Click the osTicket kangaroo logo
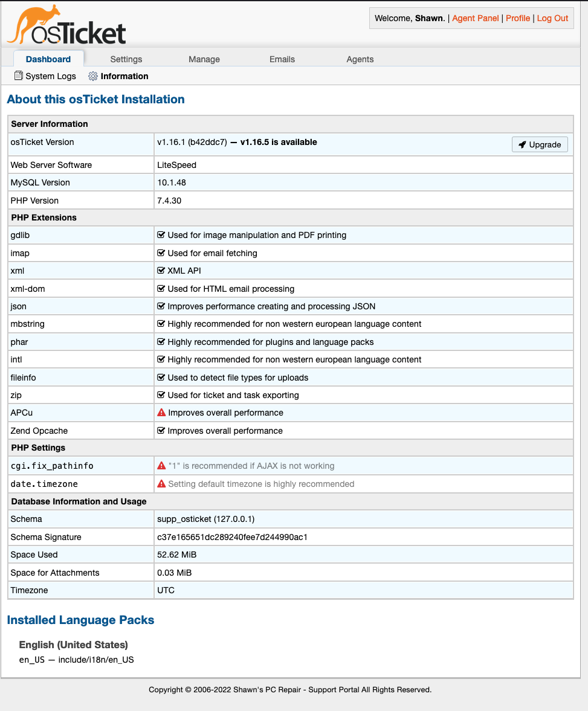 (x=66, y=25)
